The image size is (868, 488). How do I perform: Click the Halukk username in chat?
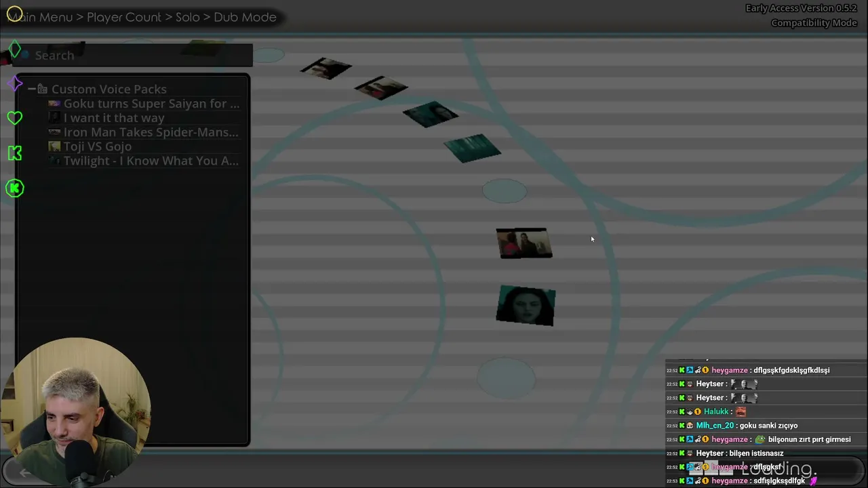(716, 411)
